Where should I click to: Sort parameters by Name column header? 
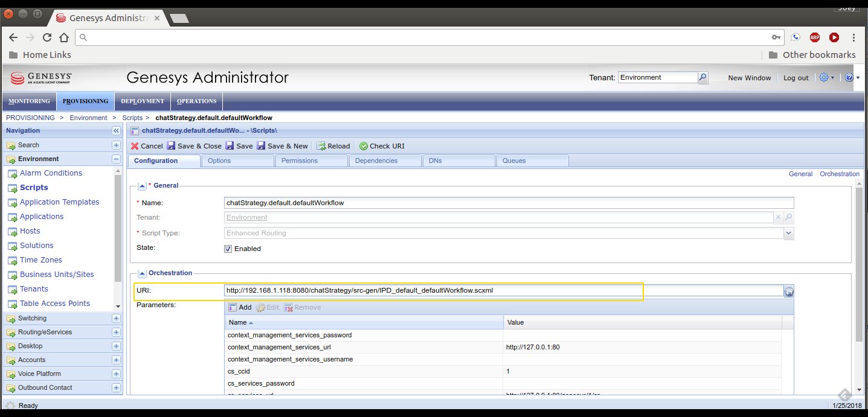[x=364, y=322]
